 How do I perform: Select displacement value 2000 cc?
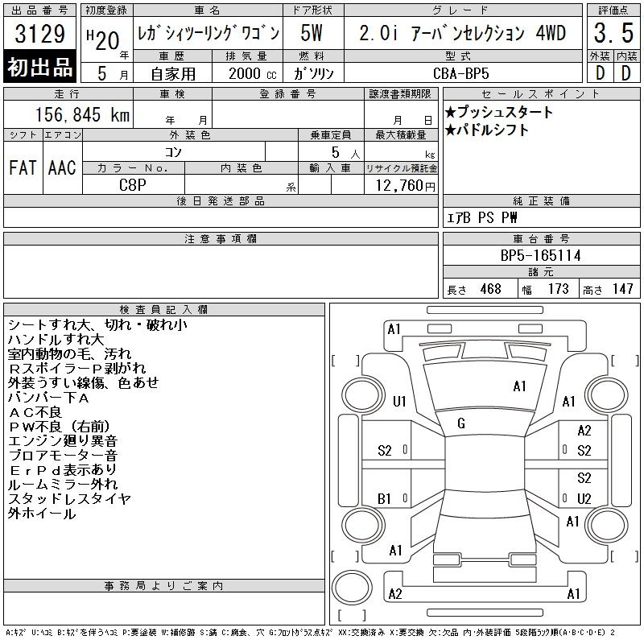pyautogui.click(x=252, y=73)
